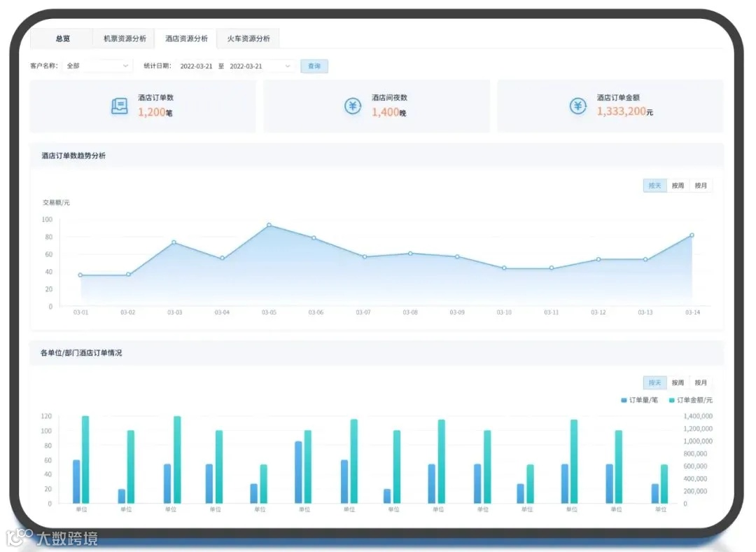
Task: Click the 酒店间夜数 yen circle icon
Action: click(x=352, y=106)
